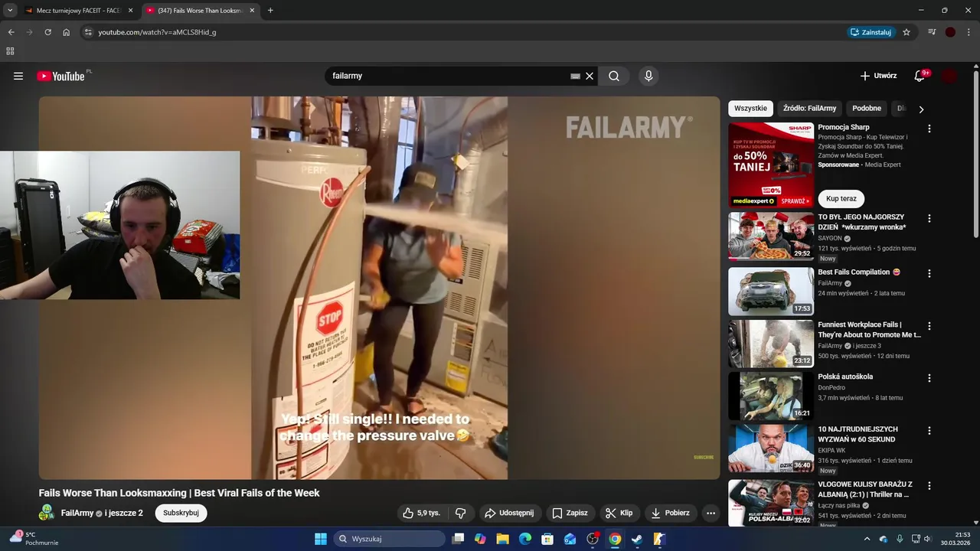Dislike the video with thumbs down
Viewport: 980px width, 551px height.
coord(461,513)
